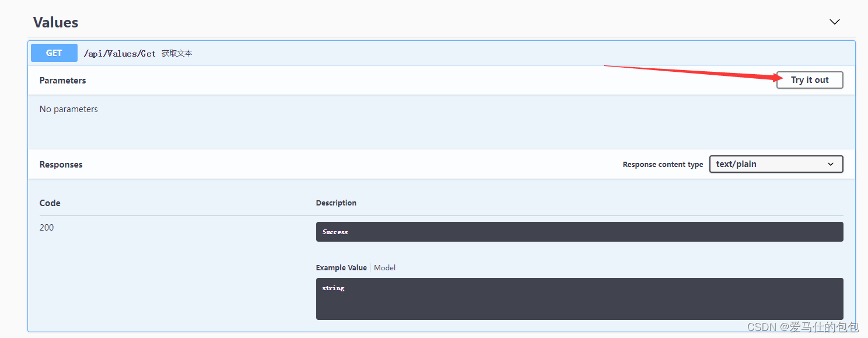Click the Responses heading

[61, 165]
